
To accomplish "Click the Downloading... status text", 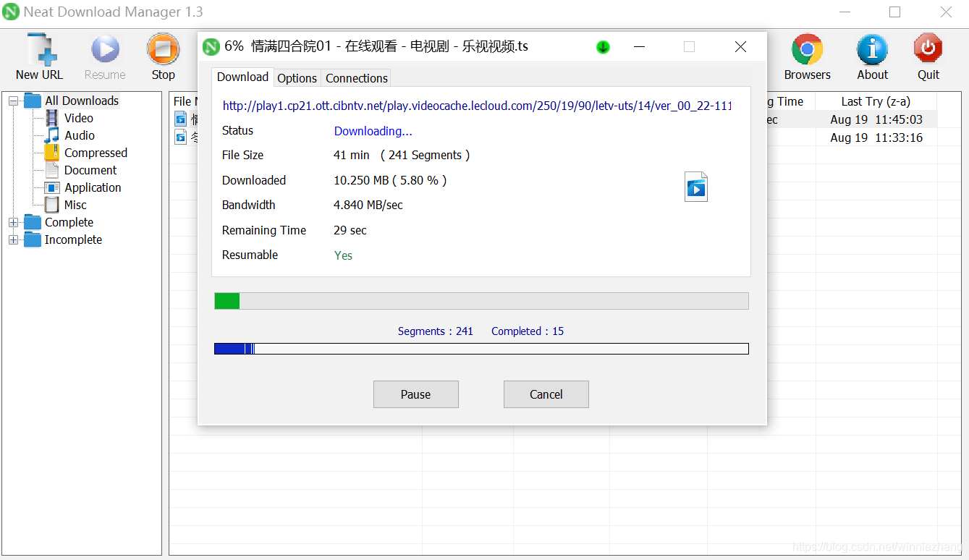I will click(373, 131).
